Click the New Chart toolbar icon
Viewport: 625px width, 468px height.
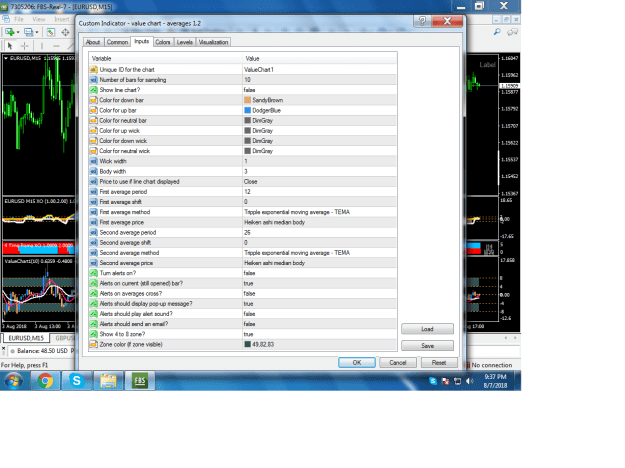coord(10,32)
